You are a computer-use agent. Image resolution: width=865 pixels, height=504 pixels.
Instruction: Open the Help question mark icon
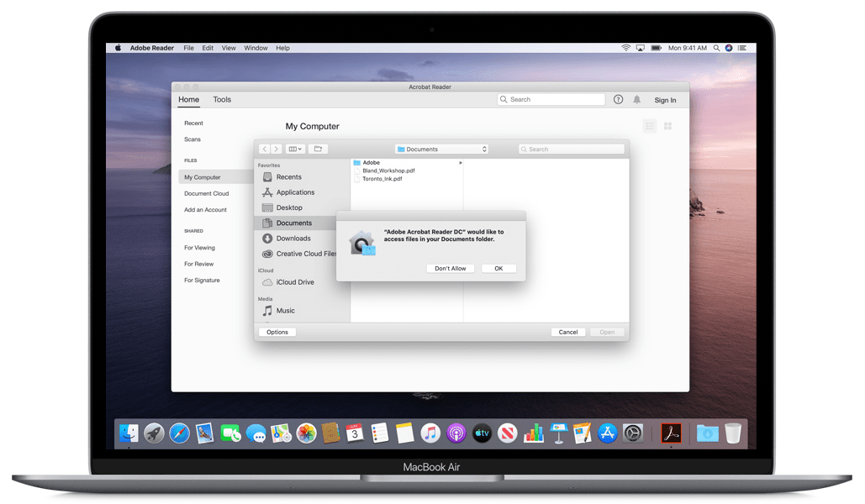point(618,99)
